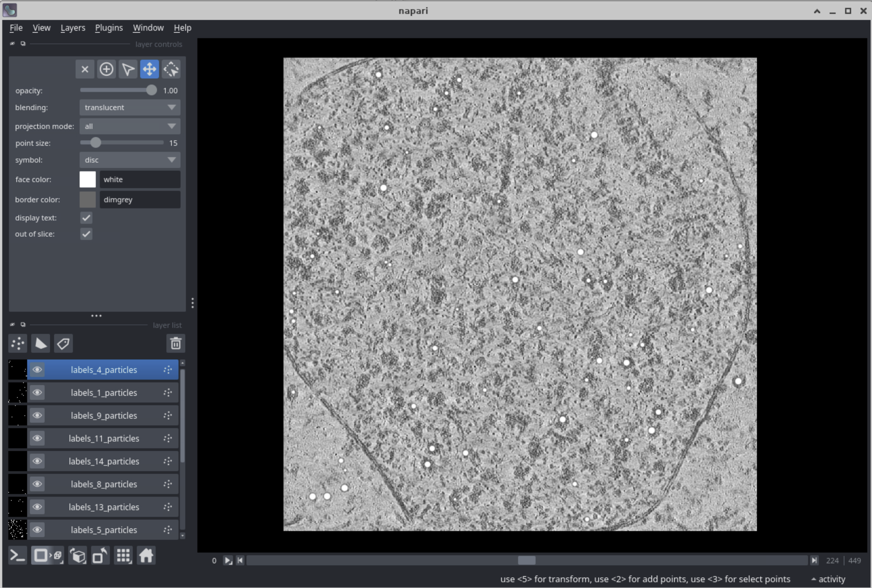This screenshot has width=872, height=588.
Task: Open the Plugins menu
Action: click(109, 28)
